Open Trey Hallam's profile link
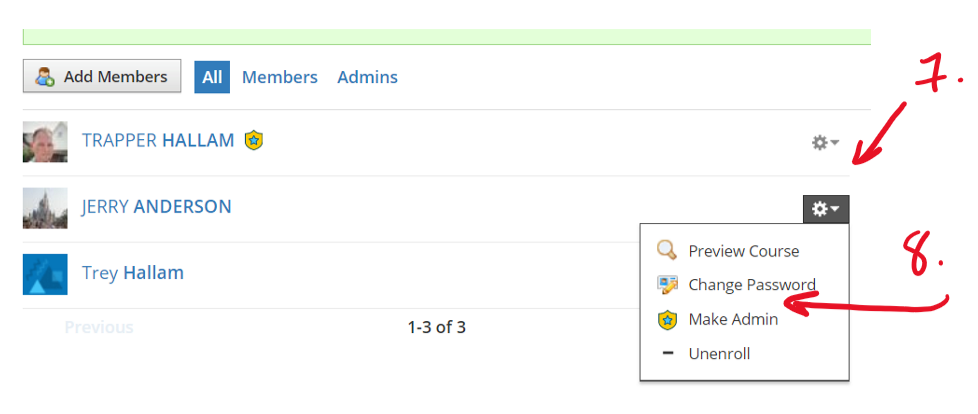The height and width of the screenshot is (414, 978). point(132,273)
